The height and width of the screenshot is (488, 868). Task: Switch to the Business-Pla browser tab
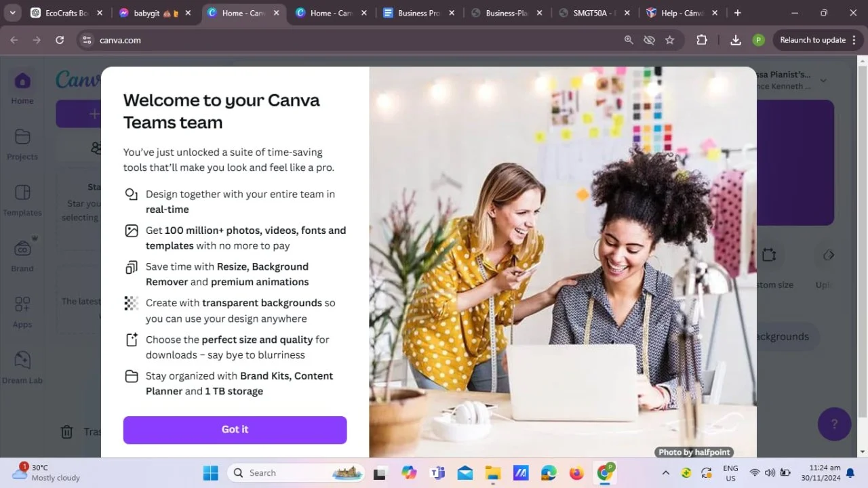coord(500,13)
